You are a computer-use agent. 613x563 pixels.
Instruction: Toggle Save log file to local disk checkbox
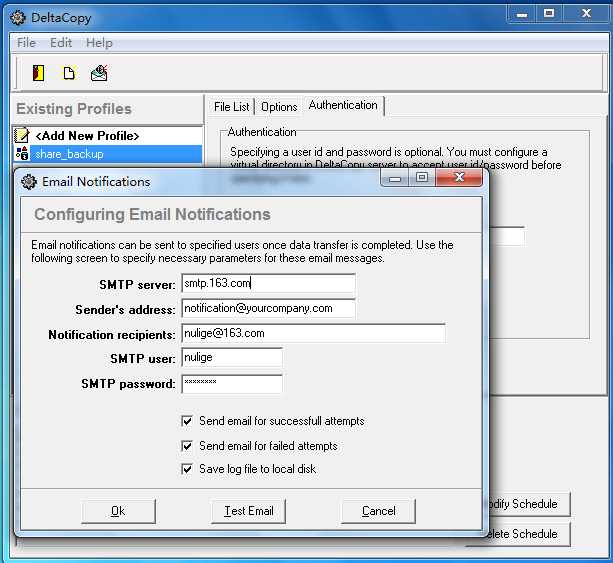point(187,469)
